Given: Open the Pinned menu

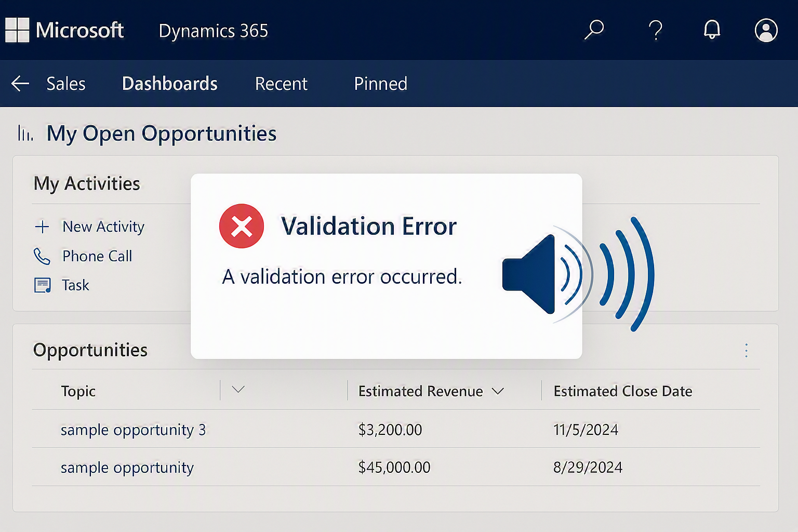Looking at the screenshot, I should 380,84.
